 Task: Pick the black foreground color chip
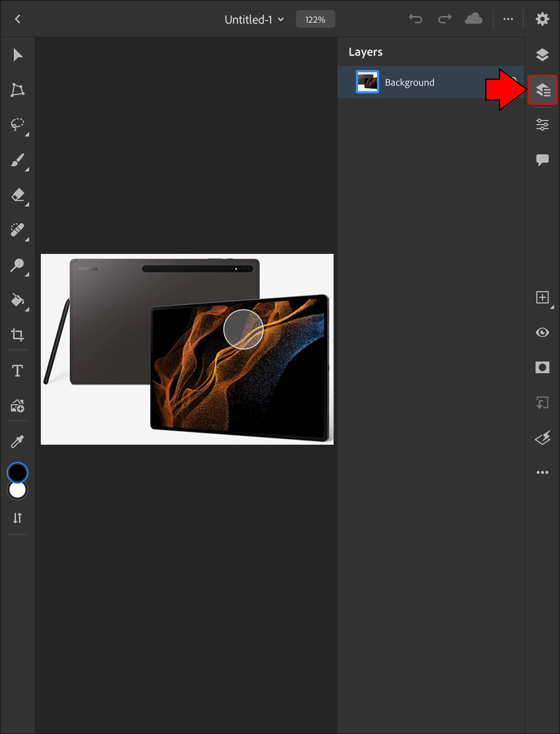pos(17,473)
